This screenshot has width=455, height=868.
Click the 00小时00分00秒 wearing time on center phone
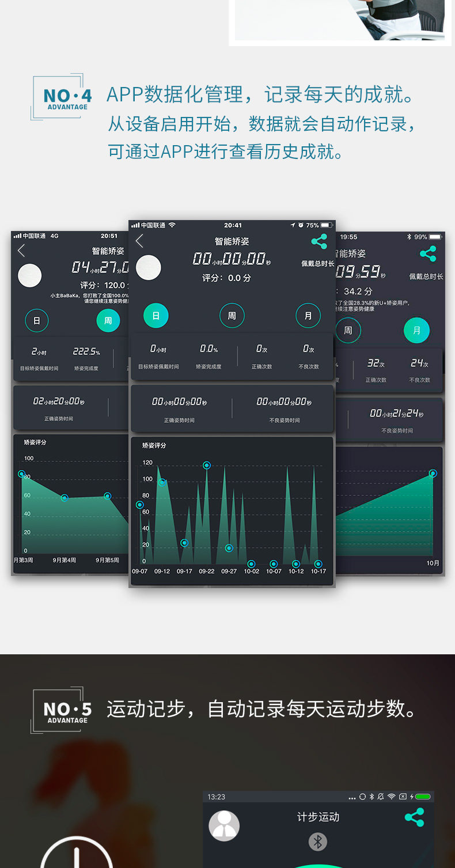coord(232,259)
